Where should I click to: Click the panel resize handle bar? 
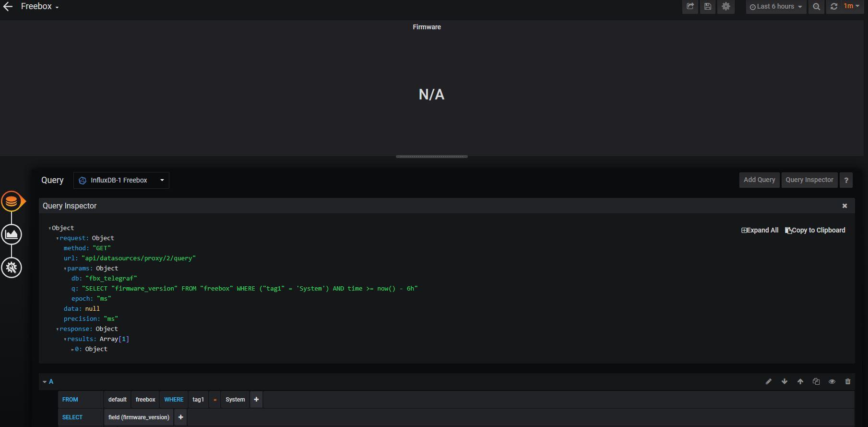click(431, 157)
